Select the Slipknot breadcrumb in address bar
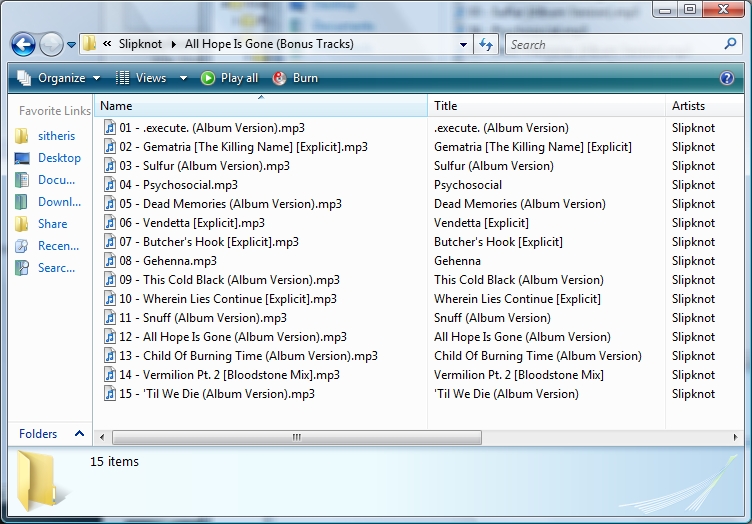 pyautogui.click(x=140, y=44)
